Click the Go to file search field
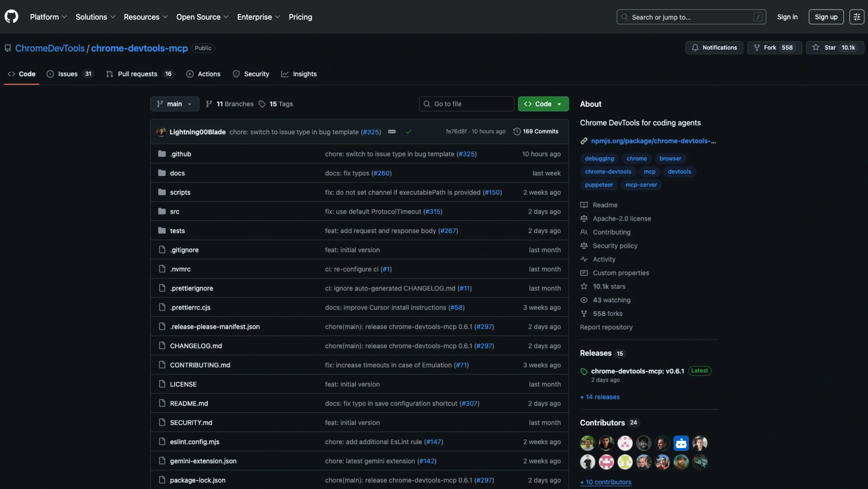This screenshot has width=868, height=489. 466,104
